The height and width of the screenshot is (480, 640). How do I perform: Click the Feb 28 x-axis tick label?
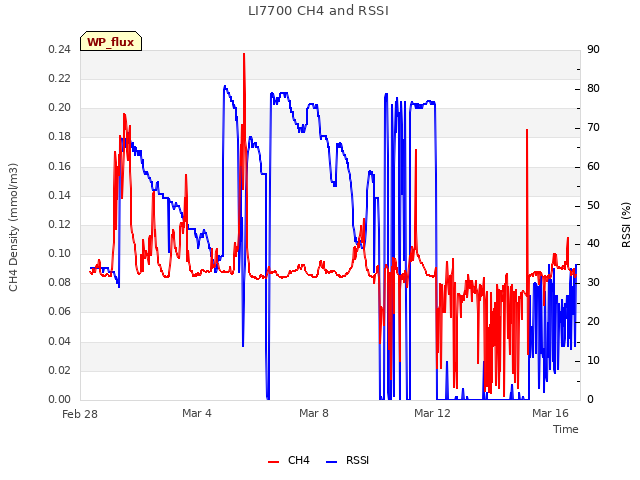pos(80,414)
